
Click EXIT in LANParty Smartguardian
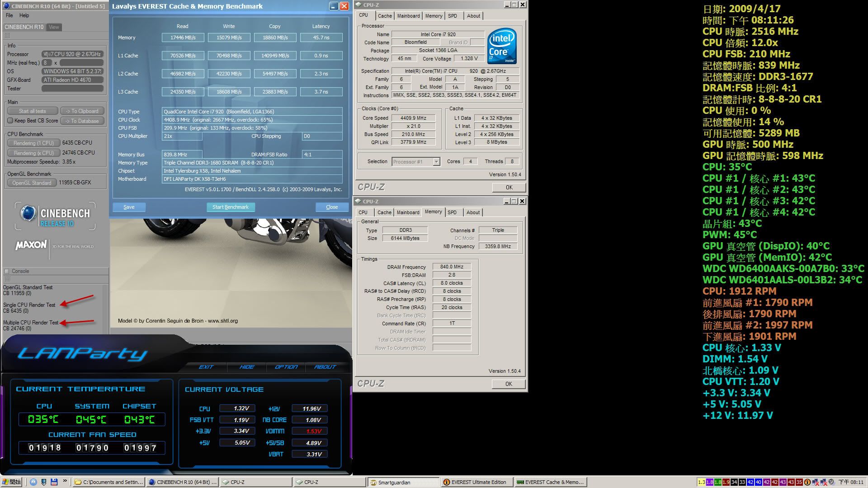[206, 367]
